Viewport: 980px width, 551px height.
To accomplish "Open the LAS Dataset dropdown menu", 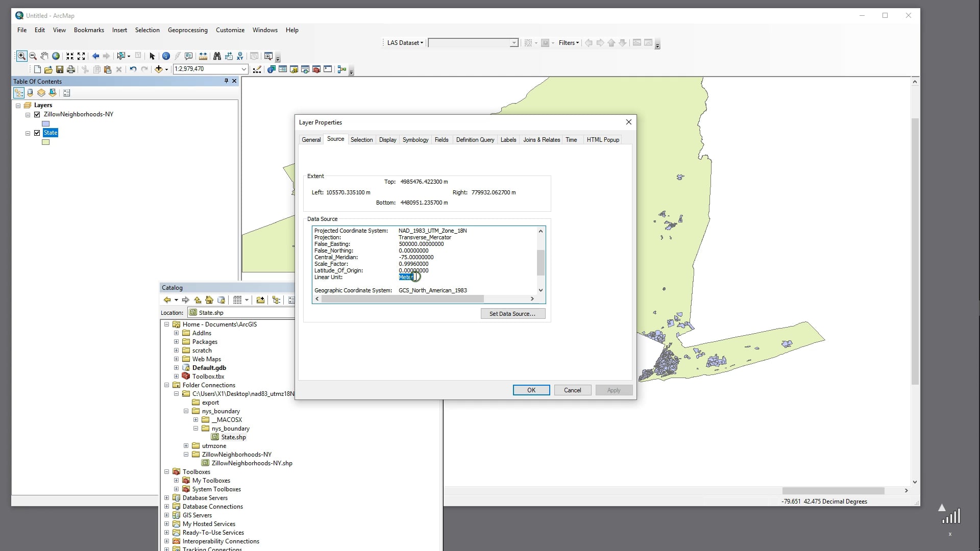I will coord(405,43).
